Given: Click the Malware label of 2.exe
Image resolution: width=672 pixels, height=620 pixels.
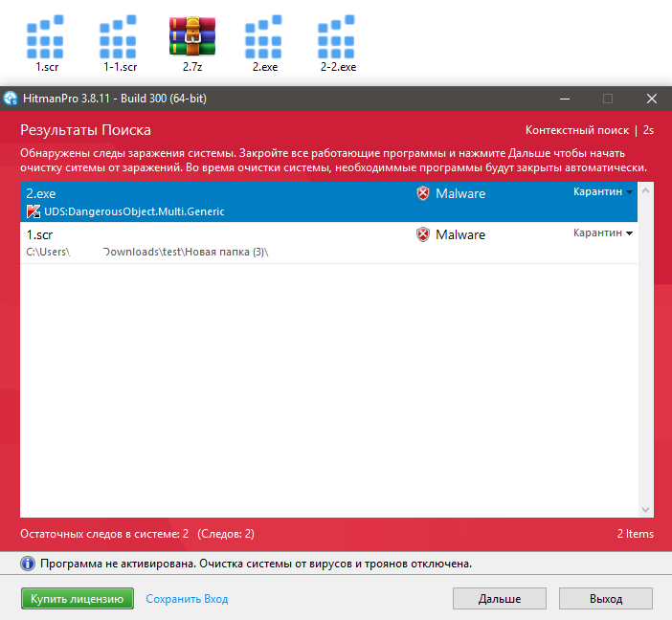Looking at the screenshot, I should coord(460,193).
